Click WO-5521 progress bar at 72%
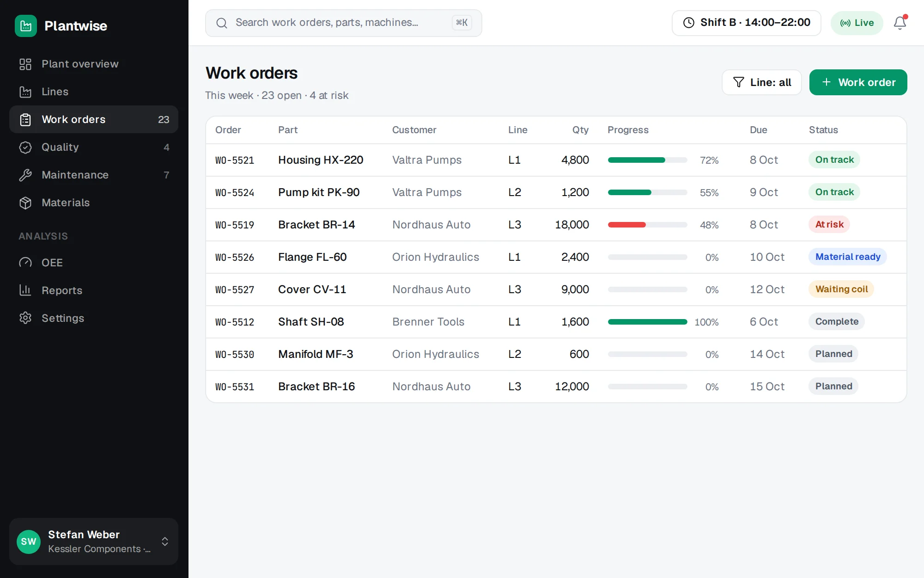The height and width of the screenshot is (578, 924). [648, 160]
